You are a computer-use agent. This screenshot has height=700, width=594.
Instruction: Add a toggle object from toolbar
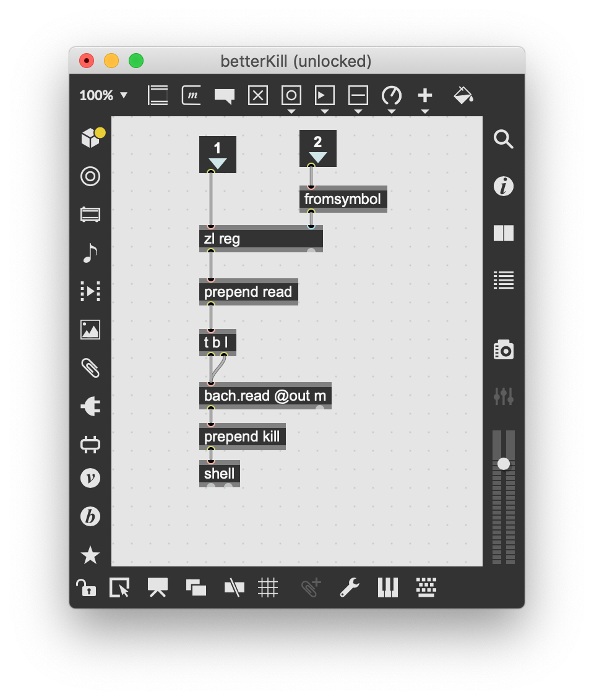(x=258, y=95)
